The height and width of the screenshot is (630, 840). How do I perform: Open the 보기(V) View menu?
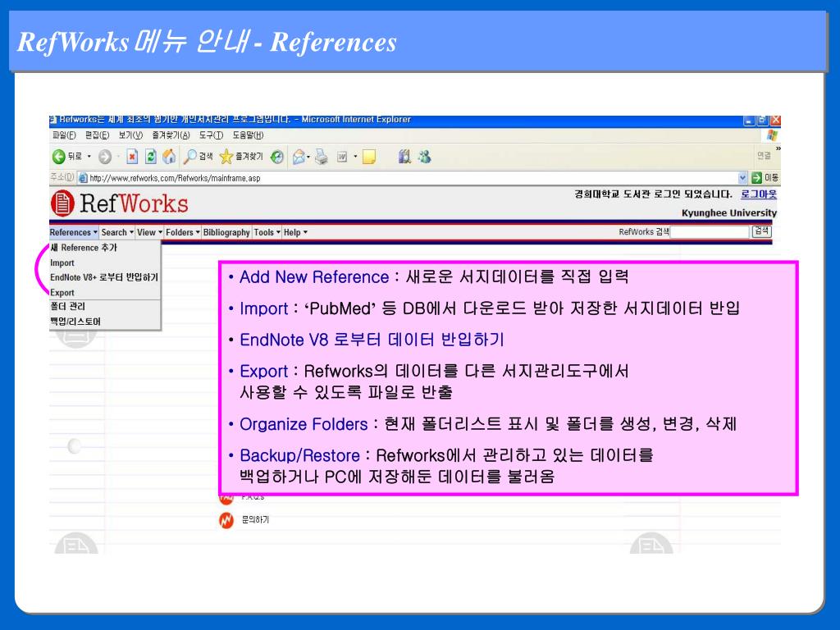click(x=130, y=135)
